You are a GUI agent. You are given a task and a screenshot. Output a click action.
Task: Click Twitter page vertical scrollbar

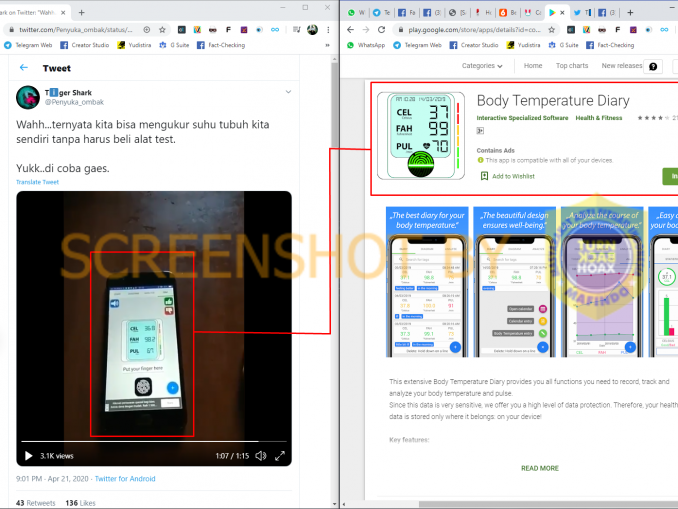pyautogui.click(x=335, y=104)
